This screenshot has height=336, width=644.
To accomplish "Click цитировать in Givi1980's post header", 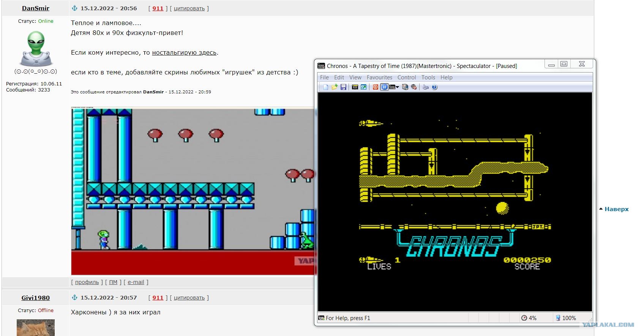I will coord(189,298).
